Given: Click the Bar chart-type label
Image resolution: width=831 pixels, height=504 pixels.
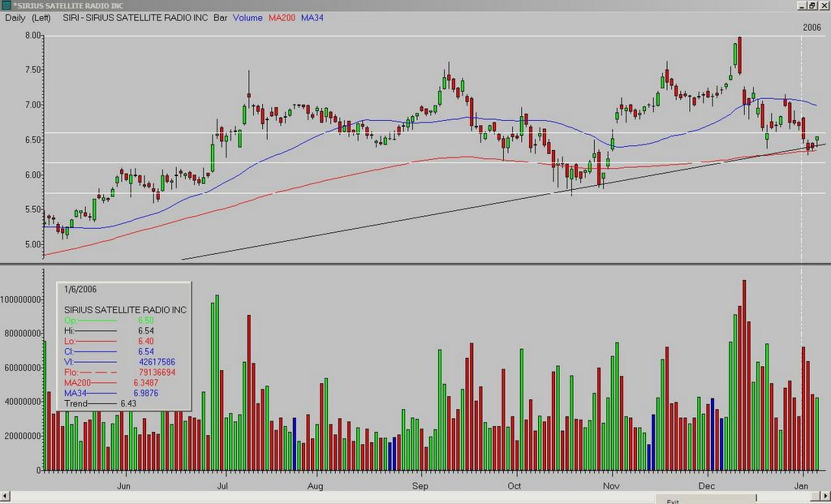Looking at the screenshot, I should (221, 18).
